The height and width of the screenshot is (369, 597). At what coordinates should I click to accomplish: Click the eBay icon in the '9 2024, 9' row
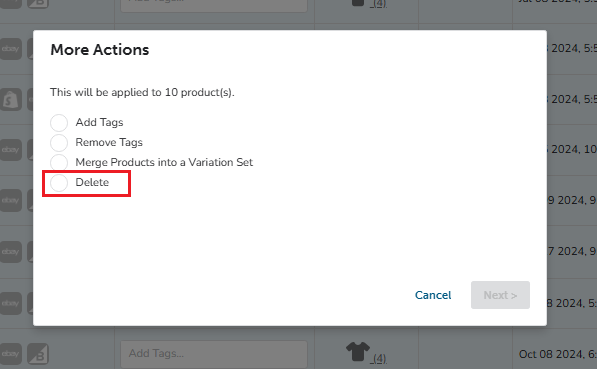10,200
